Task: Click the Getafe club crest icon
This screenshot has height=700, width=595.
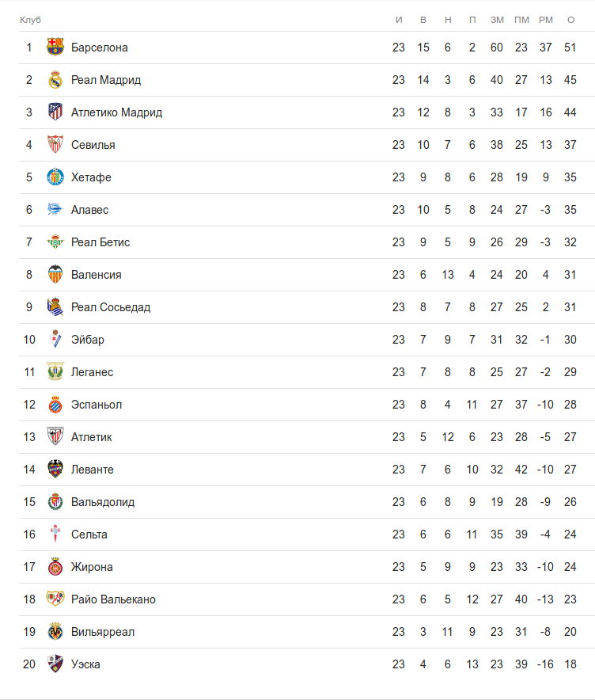Action: click(55, 177)
